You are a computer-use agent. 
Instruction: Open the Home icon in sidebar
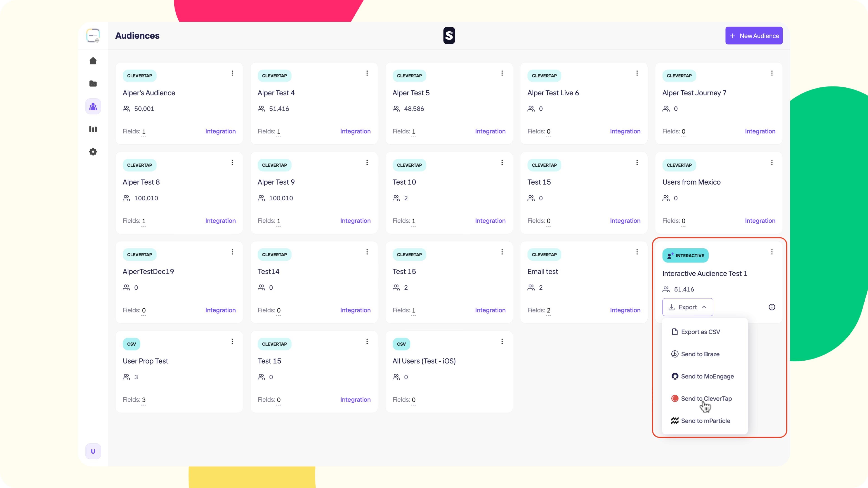[93, 61]
